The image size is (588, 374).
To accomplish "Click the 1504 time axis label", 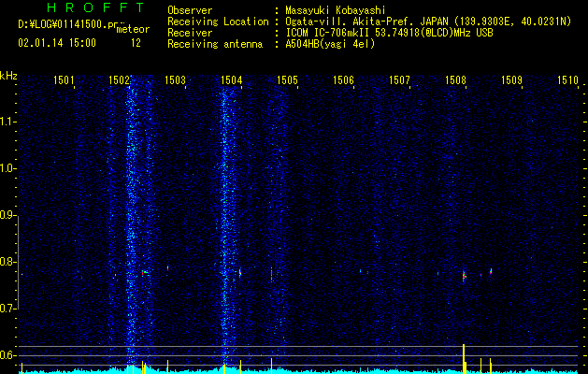I will coord(232,80).
